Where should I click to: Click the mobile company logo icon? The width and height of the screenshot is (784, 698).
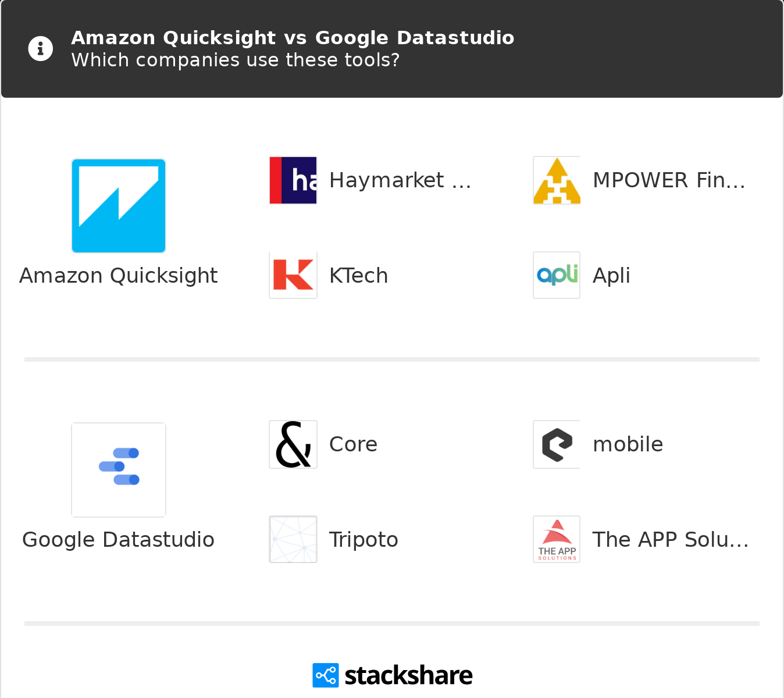[x=557, y=444]
